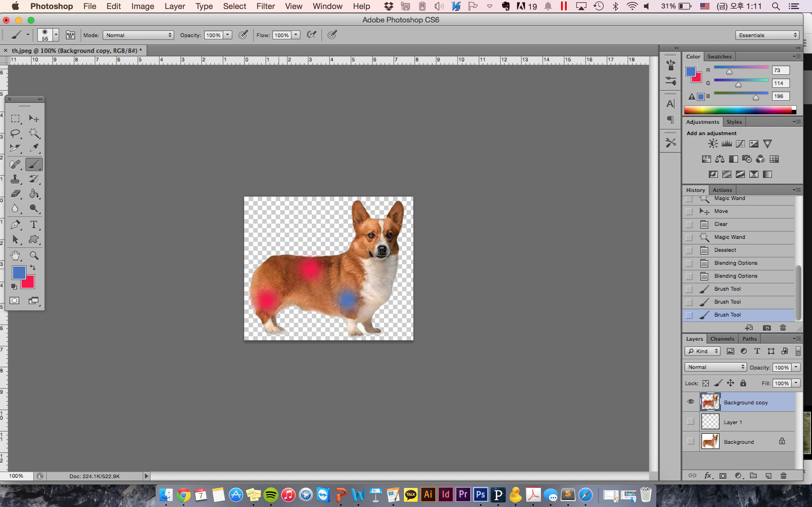
Task: Select the Eraser tool
Action: (x=15, y=194)
